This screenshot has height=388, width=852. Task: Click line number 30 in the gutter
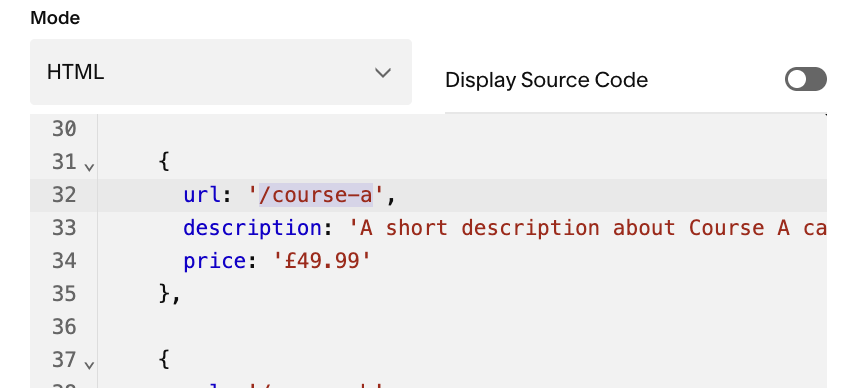[x=64, y=129]
